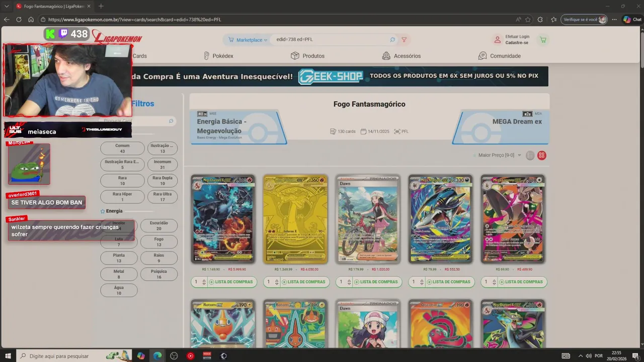Click the volume icon in system tray

click(588, 356)
